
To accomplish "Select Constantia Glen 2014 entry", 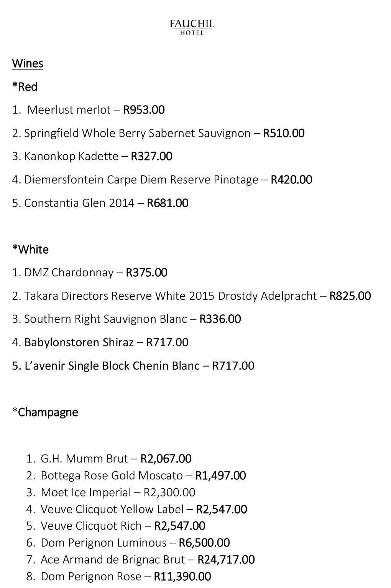I will click(100, 203).
